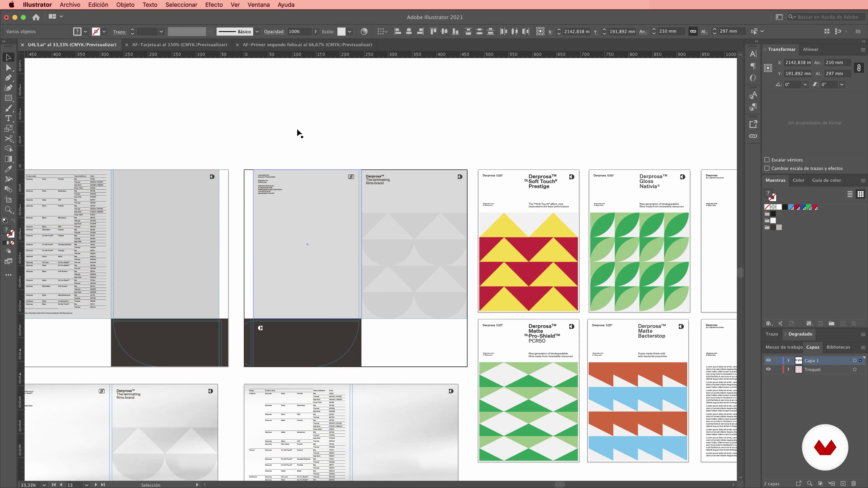Open the Ventana menu

(258, 5)
